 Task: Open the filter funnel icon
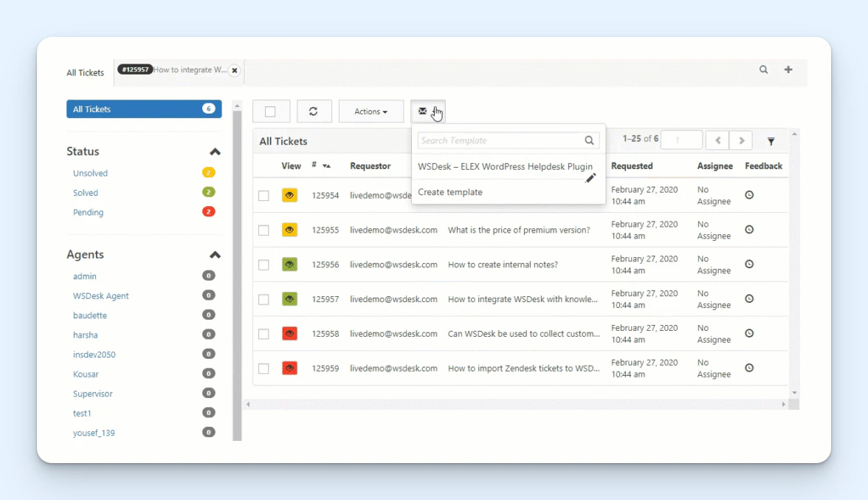click(771, 140)
